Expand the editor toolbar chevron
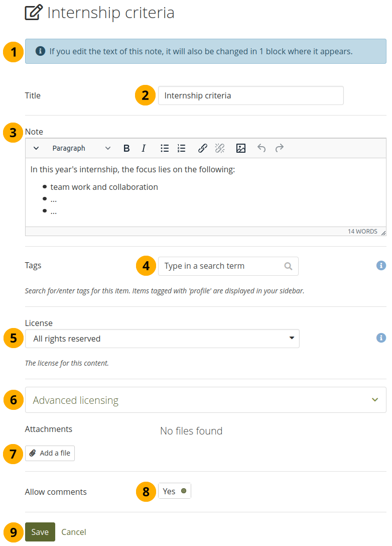 coord(36,148)
